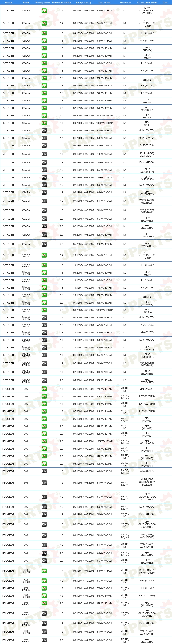Viewport: 172px width, 644px height.
Task: Click diesel icon in the XUD9, D9B engine row
Action: click(44, 483)
